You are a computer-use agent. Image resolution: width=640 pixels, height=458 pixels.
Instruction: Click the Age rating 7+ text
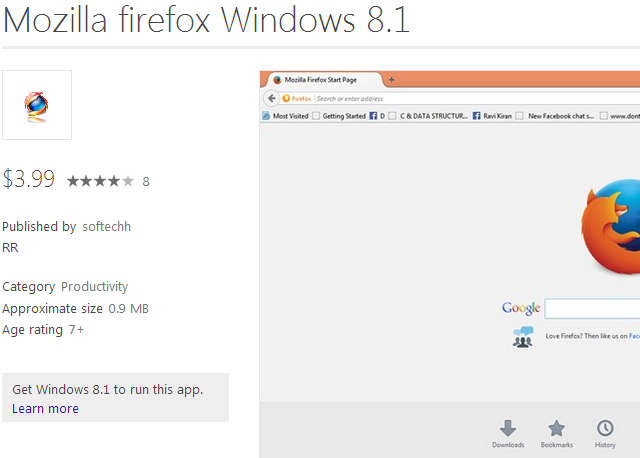point(43,329)
